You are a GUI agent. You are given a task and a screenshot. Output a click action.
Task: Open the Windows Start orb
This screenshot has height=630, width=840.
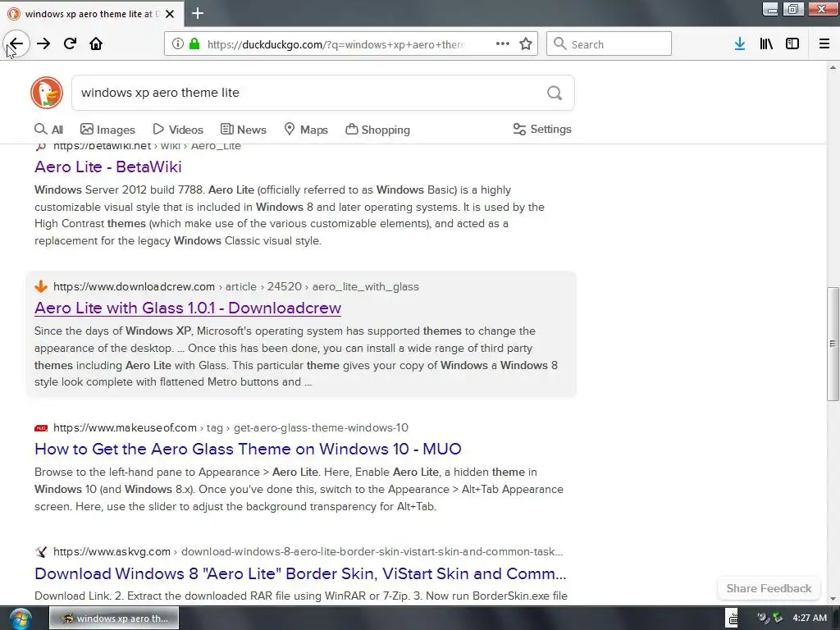point(20,619)
